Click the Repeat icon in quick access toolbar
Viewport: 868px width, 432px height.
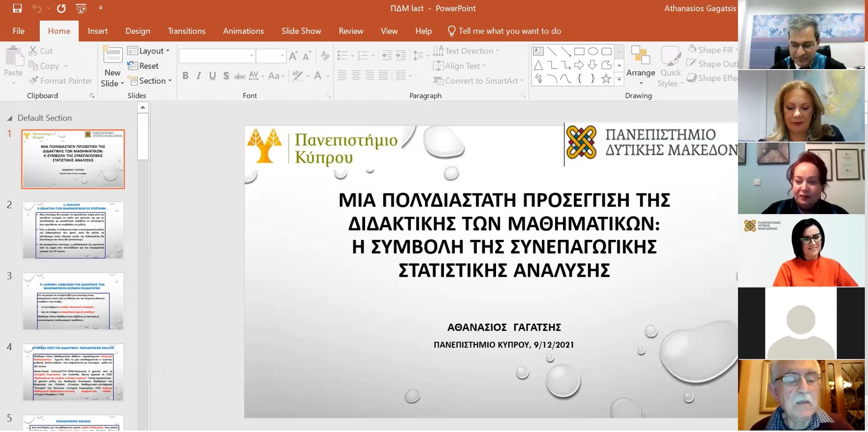click(x=61, y=8)
